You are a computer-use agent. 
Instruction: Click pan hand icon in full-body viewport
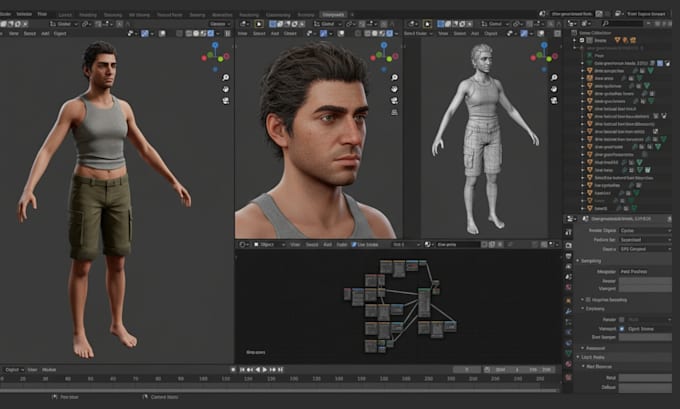(226, 89)
